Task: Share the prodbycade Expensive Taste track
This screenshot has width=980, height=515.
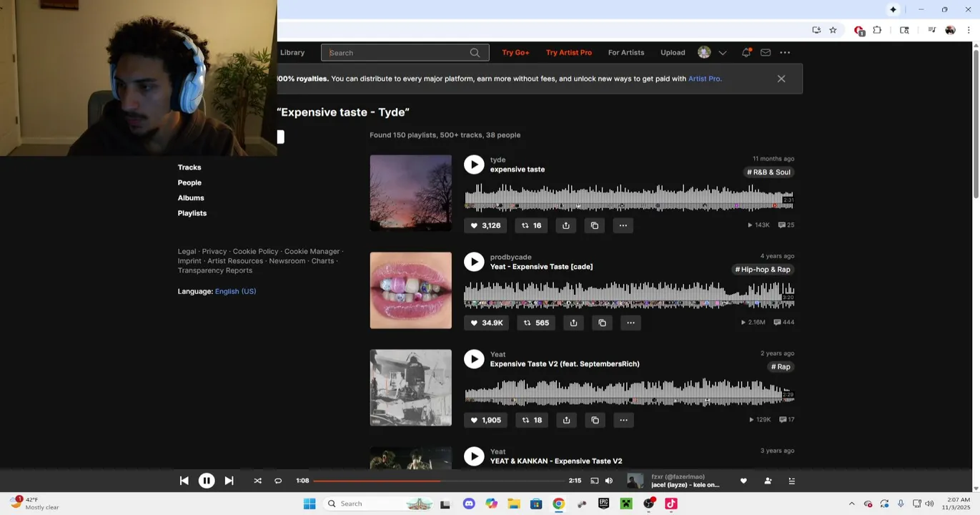Action: (573, 323)
